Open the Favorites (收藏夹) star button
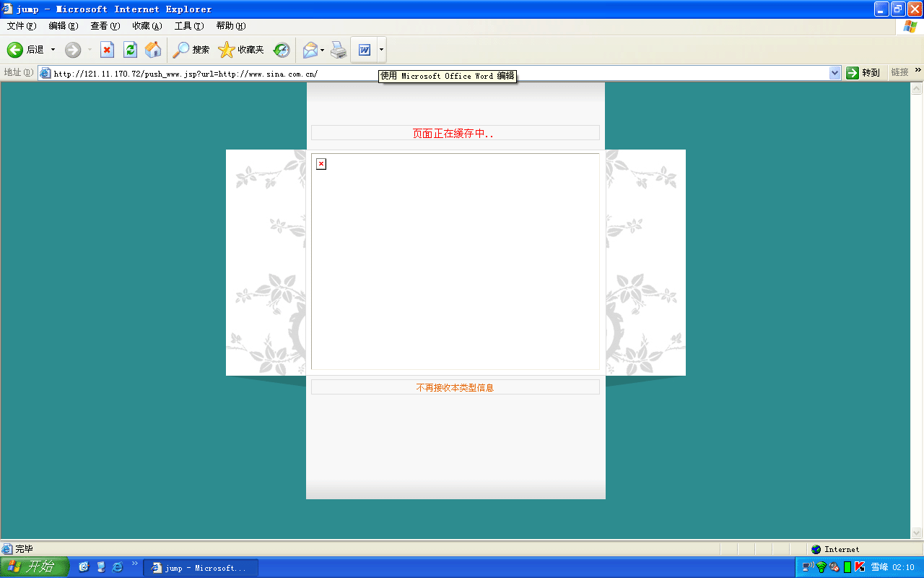The image size is (924, 578). coord(241,50)
